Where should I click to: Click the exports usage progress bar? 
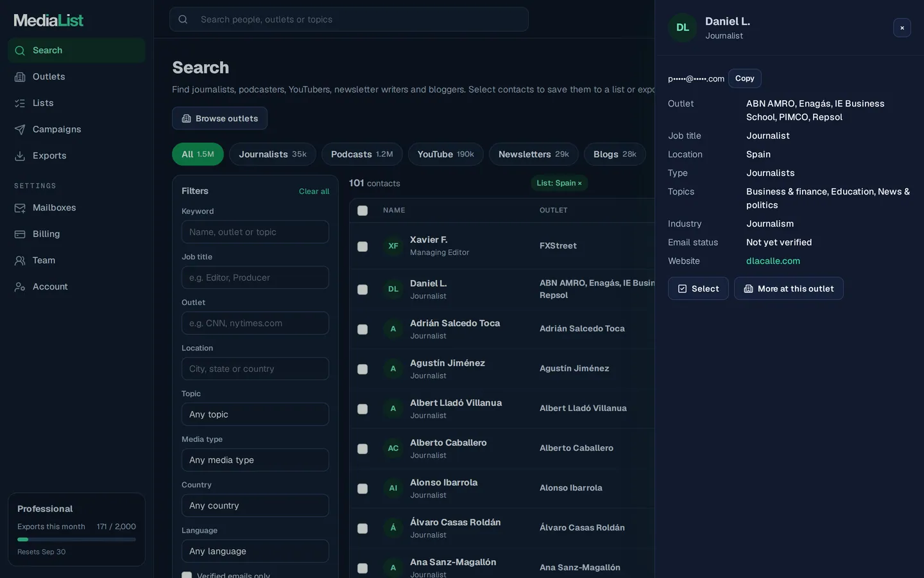76,539
